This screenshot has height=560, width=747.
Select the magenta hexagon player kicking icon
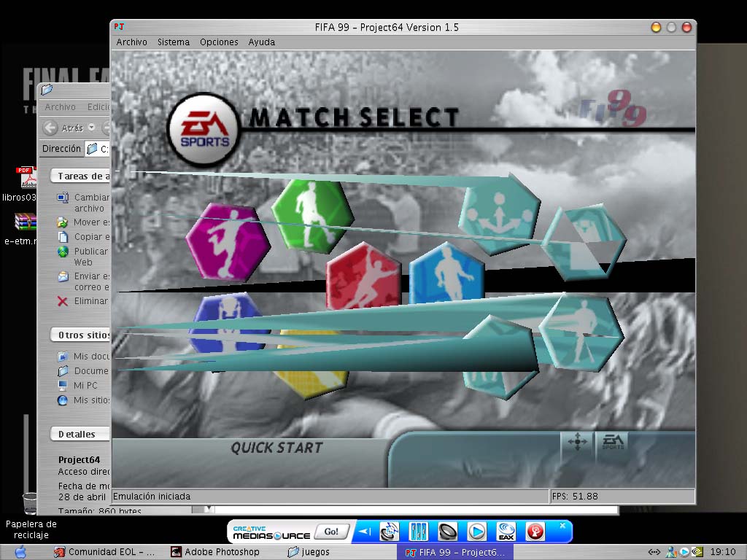[x=228, y=242]
